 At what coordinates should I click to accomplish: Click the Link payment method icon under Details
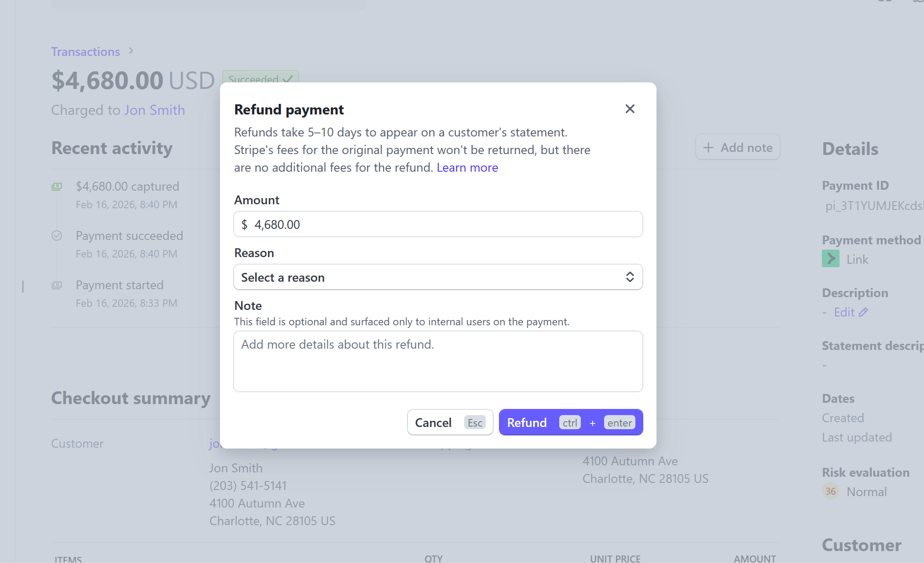point(831,259)
